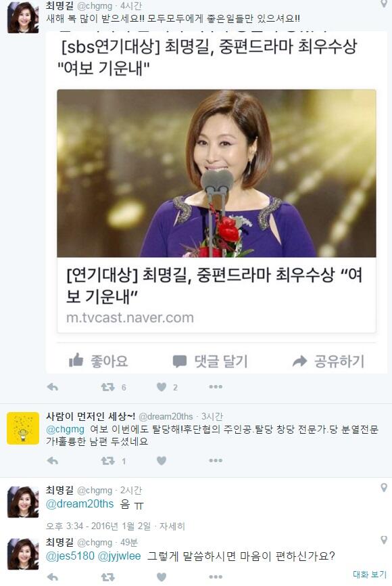Open the @dream20ths mention link
Image resolution: width=392 pixels, height=586 pixels.
coord(80,503)
